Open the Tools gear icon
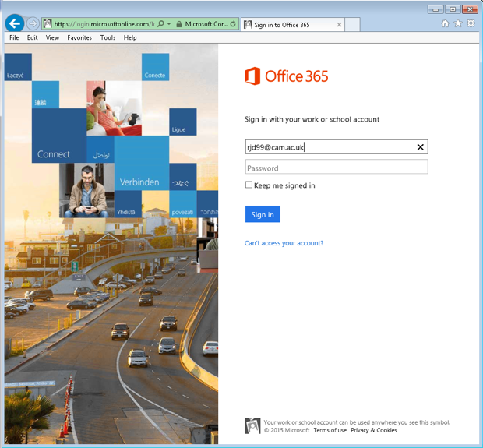Screen dimensions: 483x448 [471, 23]
